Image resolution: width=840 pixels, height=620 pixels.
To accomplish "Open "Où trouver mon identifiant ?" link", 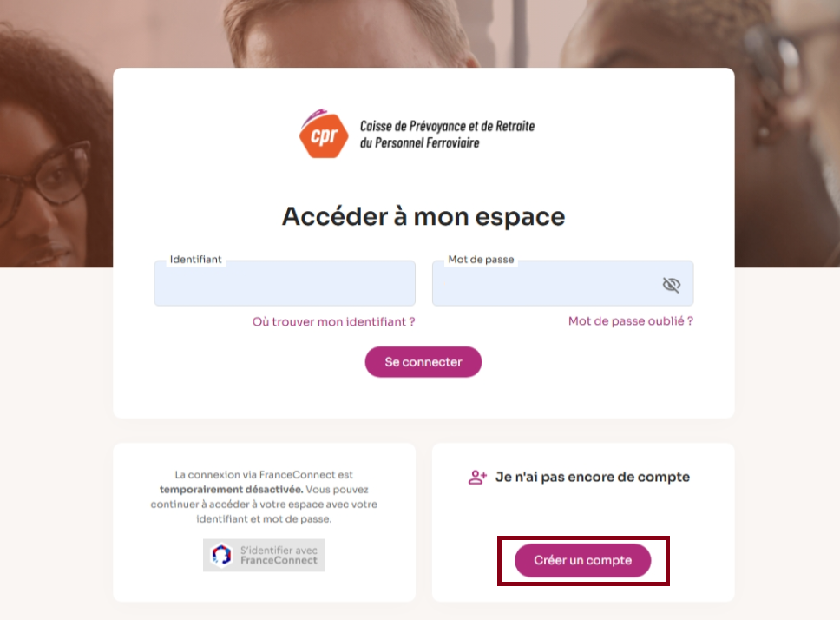I will tap(334, 322).
